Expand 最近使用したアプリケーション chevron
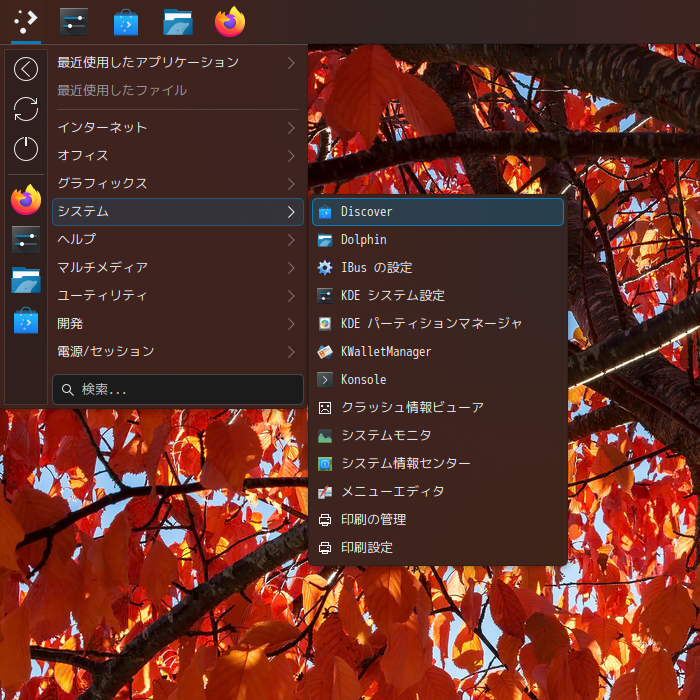Screen dimensions: 700x700 pos(291,62)
